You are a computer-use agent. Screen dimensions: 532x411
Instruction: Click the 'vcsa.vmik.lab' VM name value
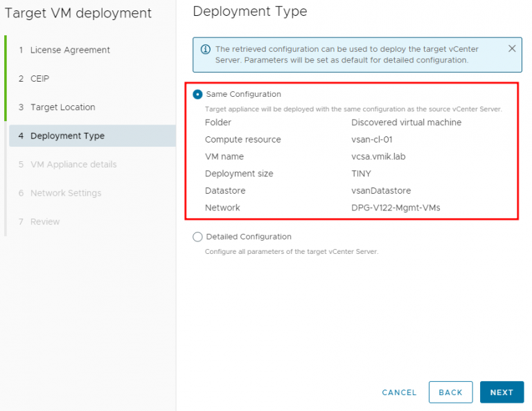(378, 156)
